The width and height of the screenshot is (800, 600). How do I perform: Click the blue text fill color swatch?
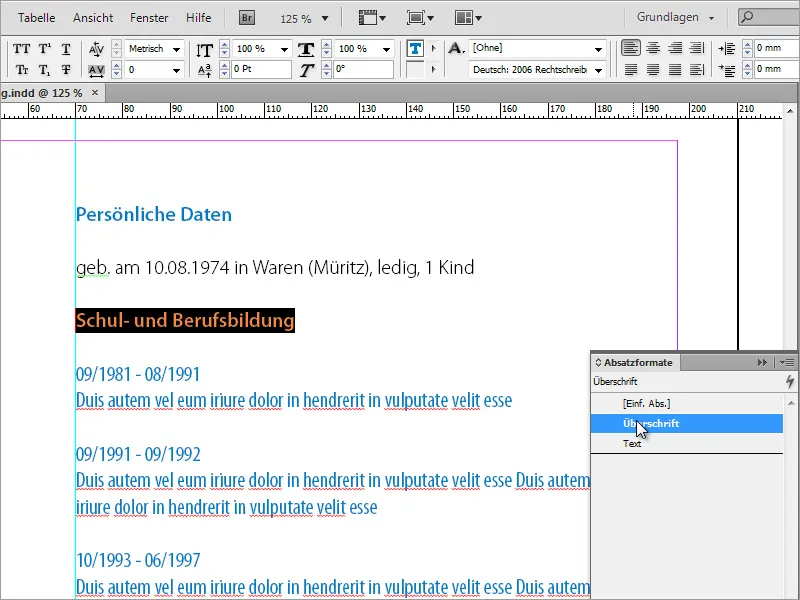[x=415, y=49]
